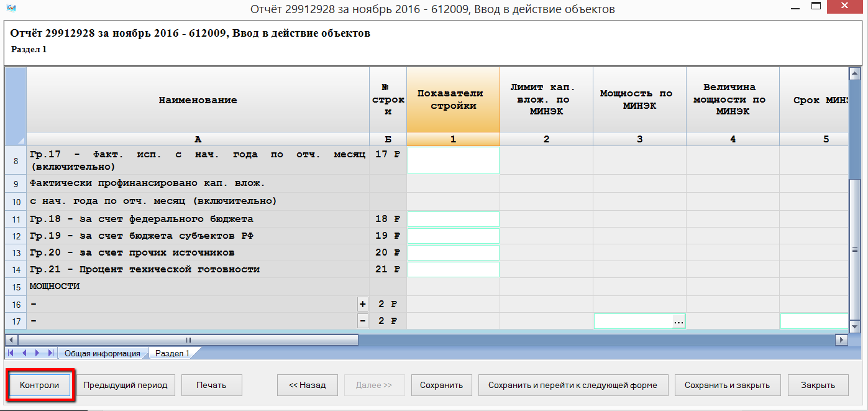Screen dimensions: 868x411
Task: Select the Величина мощности по МИНЭК header
Action: 733,99
